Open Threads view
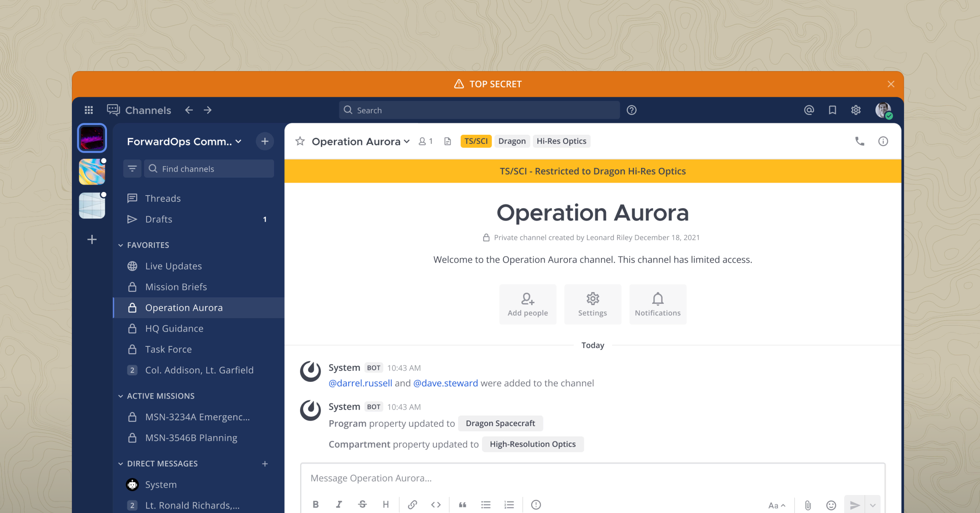The height and width of the screenshot is (513, 980). point(198,198)
